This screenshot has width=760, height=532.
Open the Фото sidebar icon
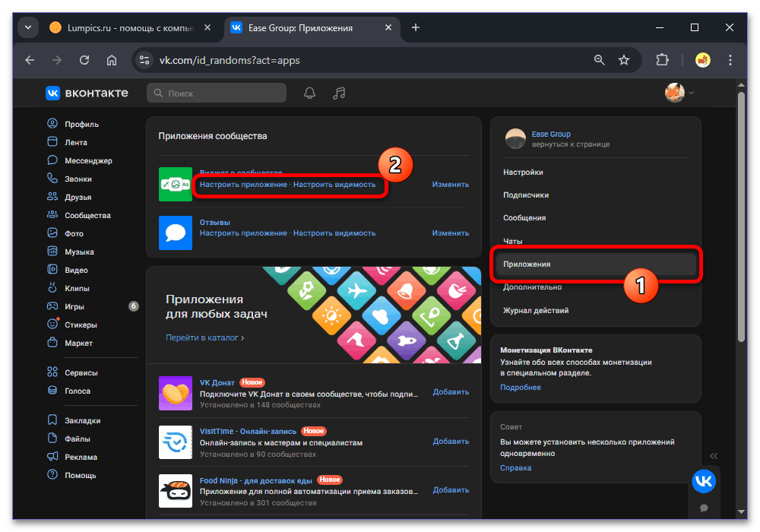pos(52,233)
